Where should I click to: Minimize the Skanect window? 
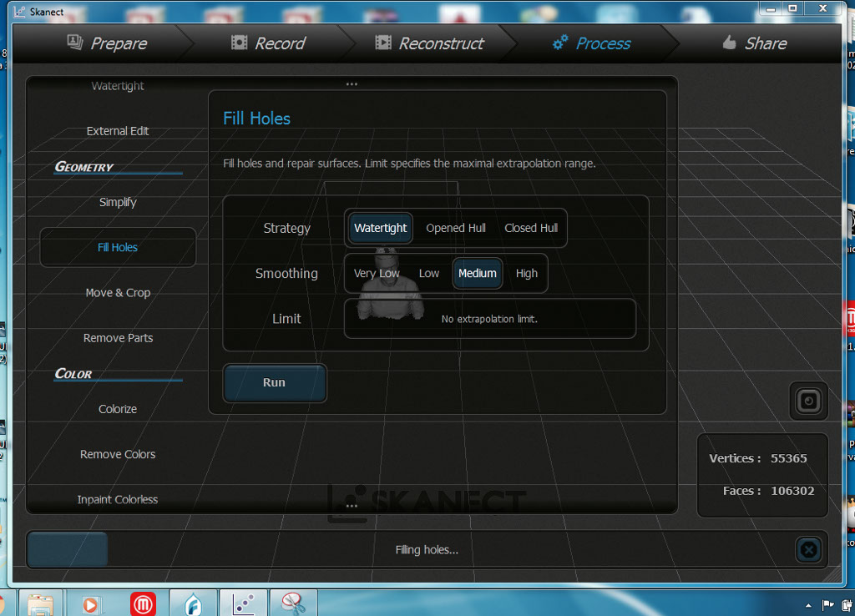click(x=771, y=9)
